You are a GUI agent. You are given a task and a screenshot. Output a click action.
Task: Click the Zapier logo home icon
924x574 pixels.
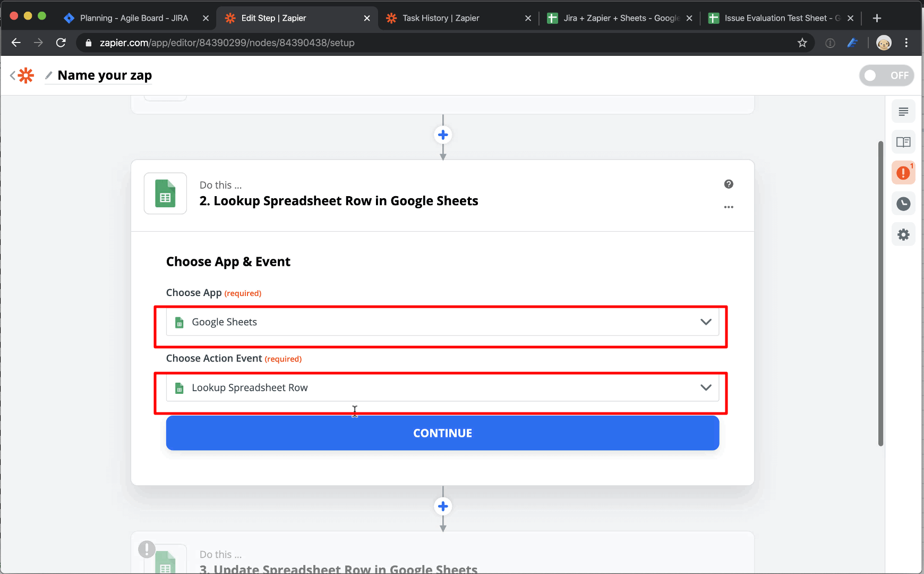(x=26, y=75)
